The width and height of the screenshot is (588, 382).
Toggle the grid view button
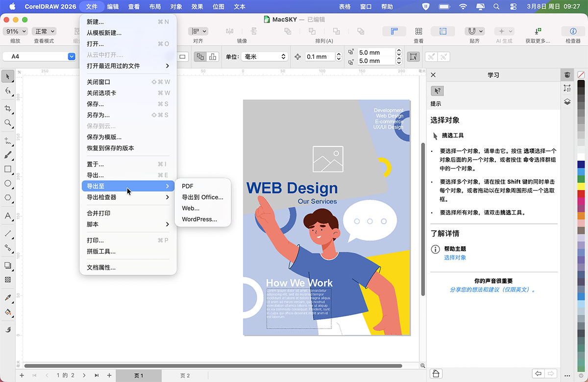coord(418,31)
